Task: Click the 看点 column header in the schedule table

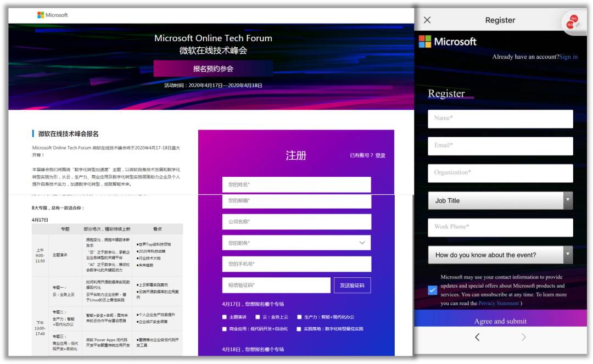Action: (x=158, y=229)
